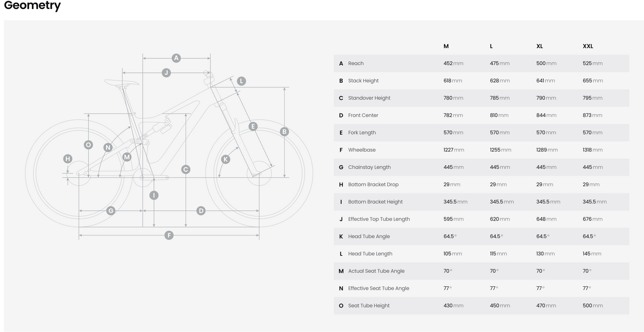644x332 pixels.
Task: Select the L head tube marker
Action: (241, 81)
